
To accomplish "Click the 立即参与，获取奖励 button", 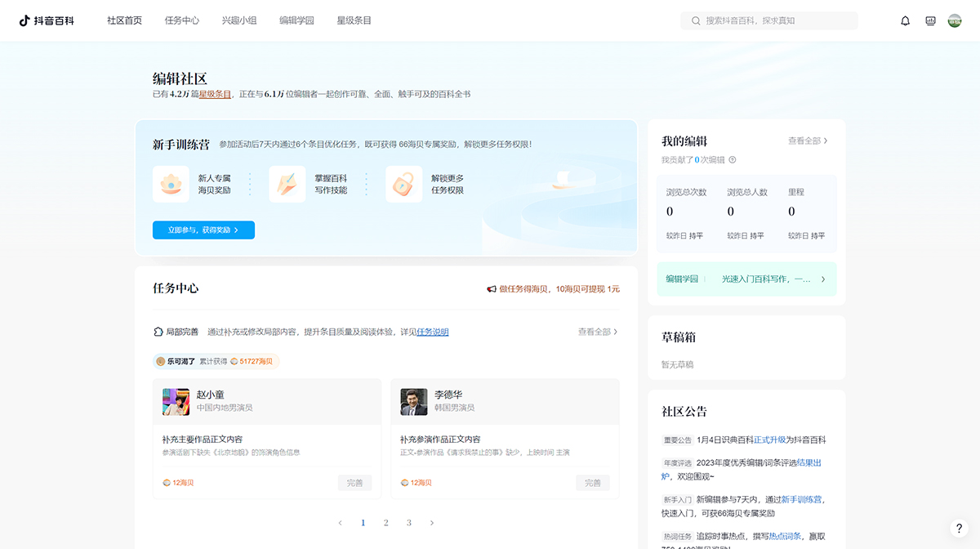I will click(x=203, y=230).
